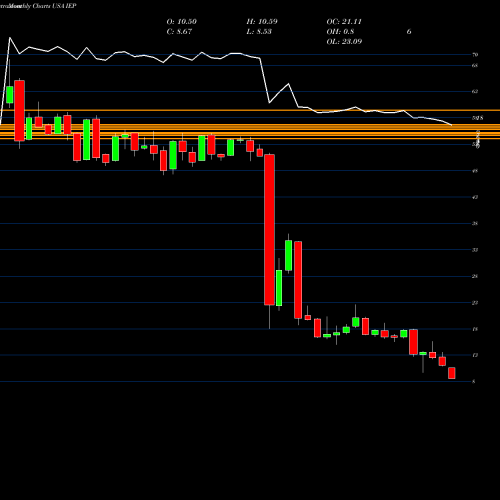Click the 62 price axis label
The width and height of the screenshot is (500, 500).
pos(475,91)
